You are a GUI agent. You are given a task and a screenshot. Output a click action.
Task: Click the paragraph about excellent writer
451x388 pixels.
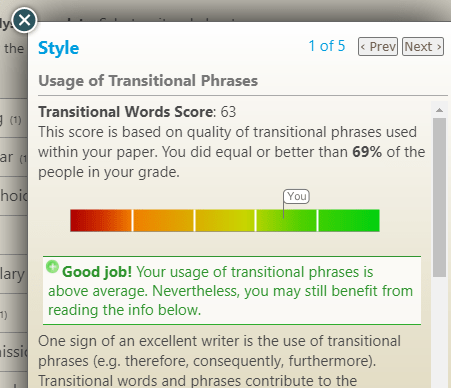click(220, 361)
